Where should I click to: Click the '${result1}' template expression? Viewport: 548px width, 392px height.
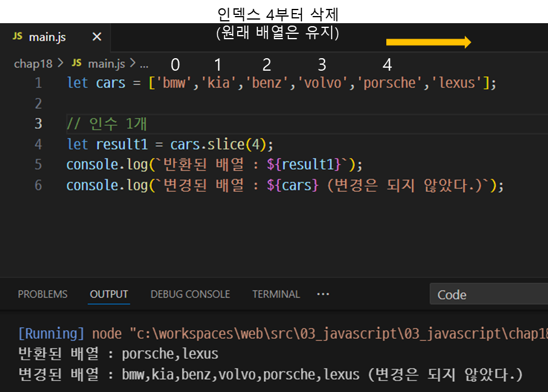pyautogui.click(x=304, y=165)
